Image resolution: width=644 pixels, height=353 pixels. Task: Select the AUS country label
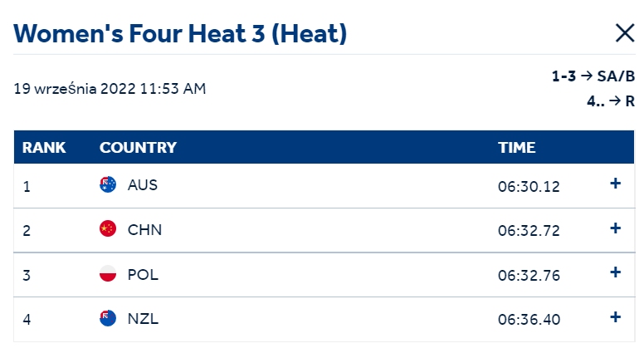[x=143, y=185]
